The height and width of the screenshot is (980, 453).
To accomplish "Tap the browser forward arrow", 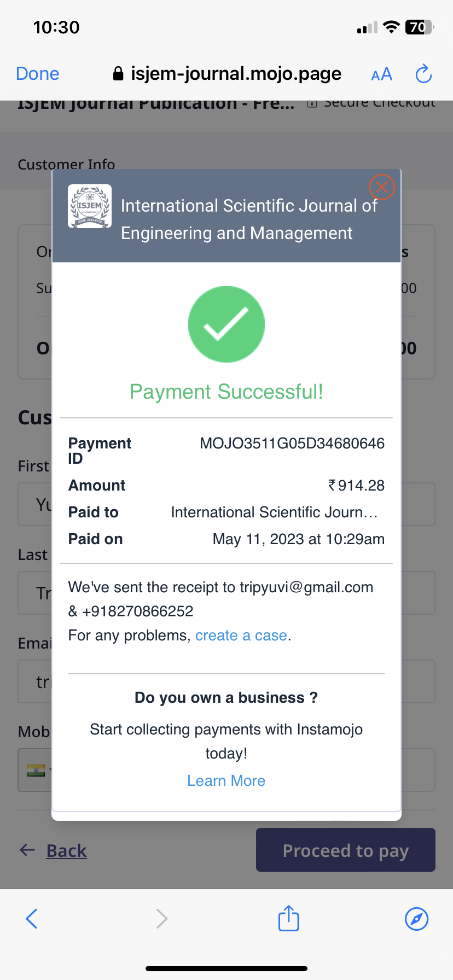I will click(161, 919).
